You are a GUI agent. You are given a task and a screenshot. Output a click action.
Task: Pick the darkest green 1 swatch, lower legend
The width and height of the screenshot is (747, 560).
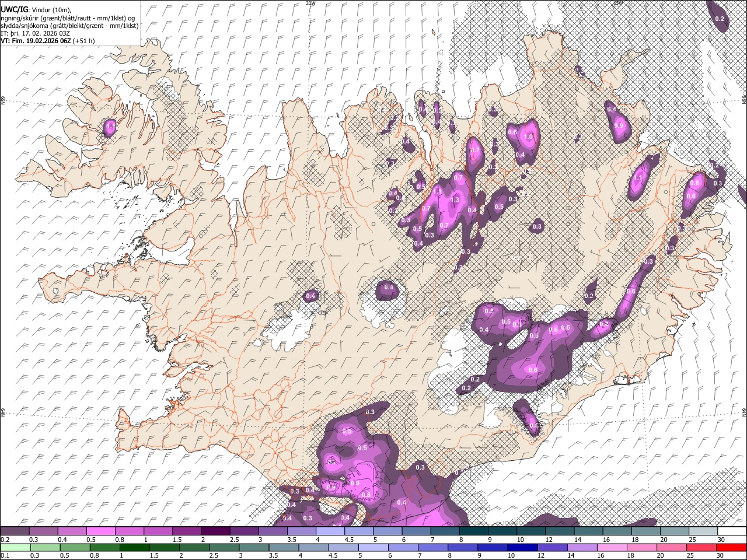tap(135, 547)
